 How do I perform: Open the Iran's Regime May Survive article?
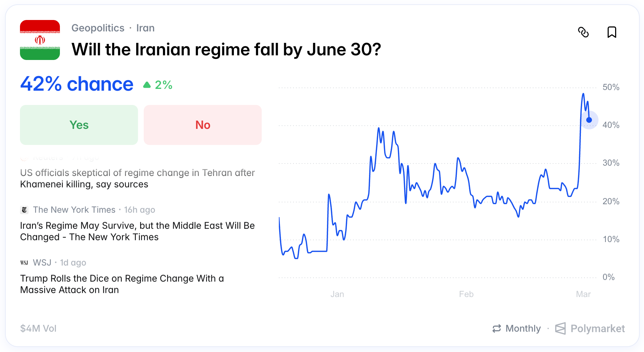(137, 231)
